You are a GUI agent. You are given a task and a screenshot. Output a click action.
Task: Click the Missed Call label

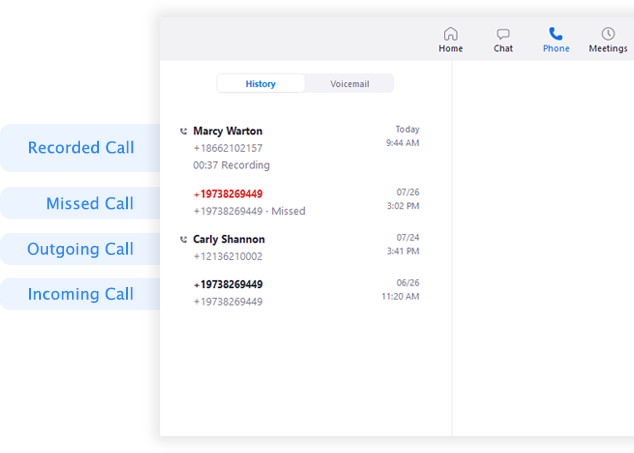[90, 203]
